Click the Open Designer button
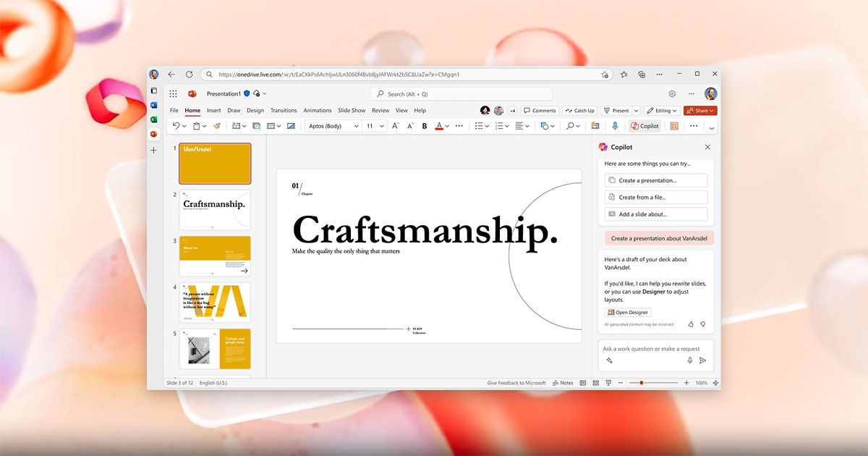The image size is (868, 456). tap(628, 313)
